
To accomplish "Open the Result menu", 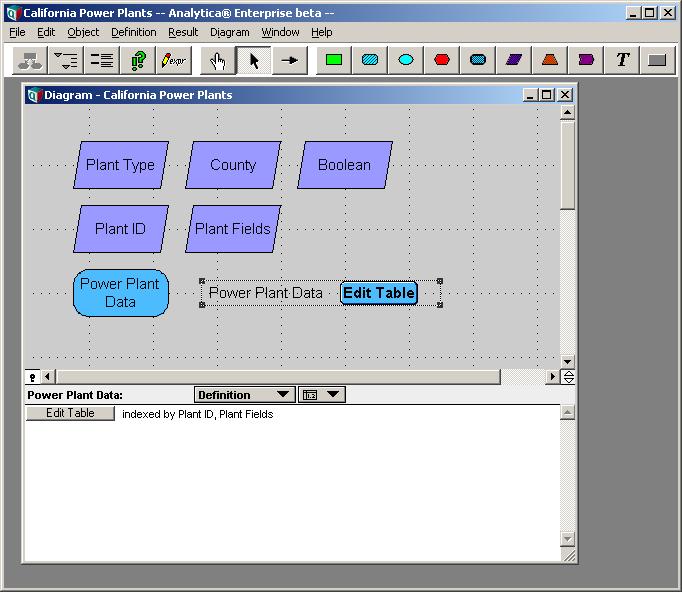I will pyautogui.click(x=183, y=32).
